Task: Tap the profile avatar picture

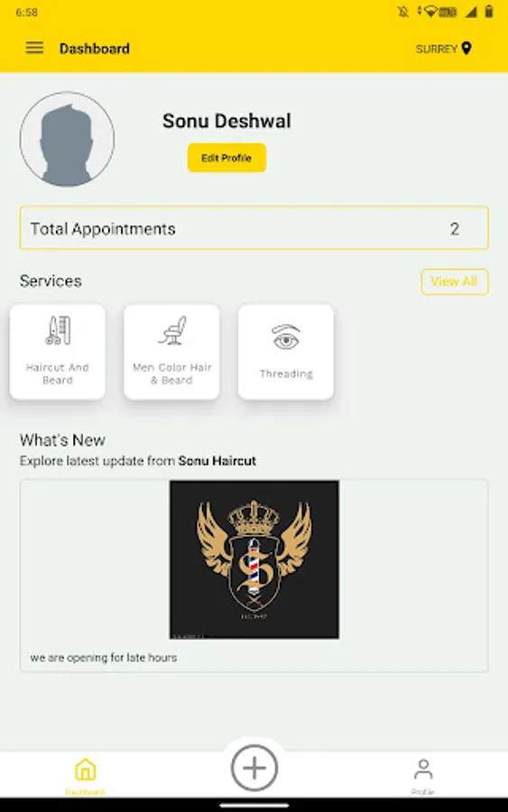Action: [67, 139]
